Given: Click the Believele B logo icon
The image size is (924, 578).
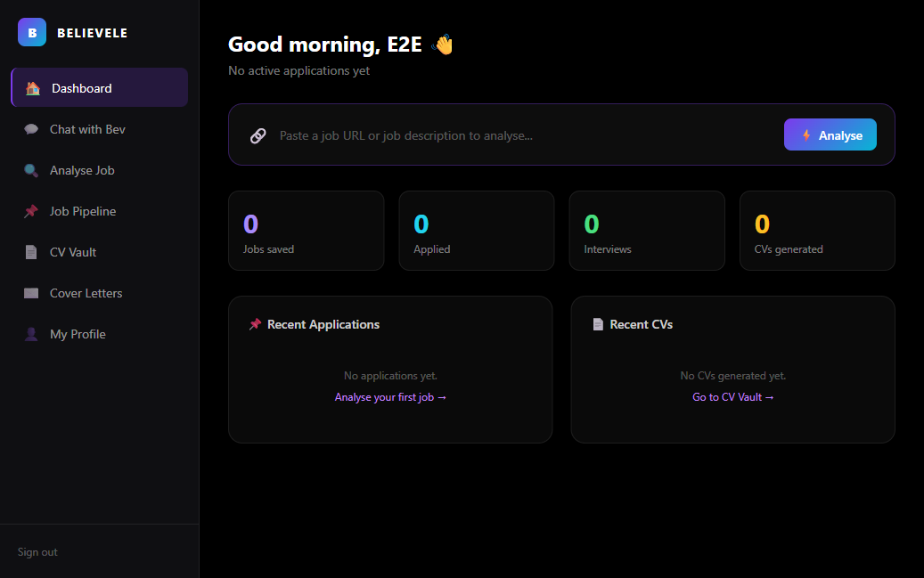Looking at the screenshot, I should tap(32, 32).
